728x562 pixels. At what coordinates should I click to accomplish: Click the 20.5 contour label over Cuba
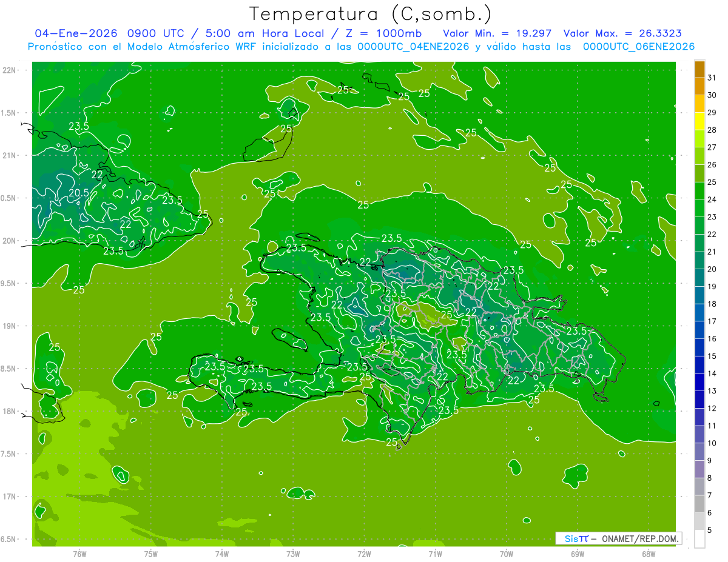[79, 193]
